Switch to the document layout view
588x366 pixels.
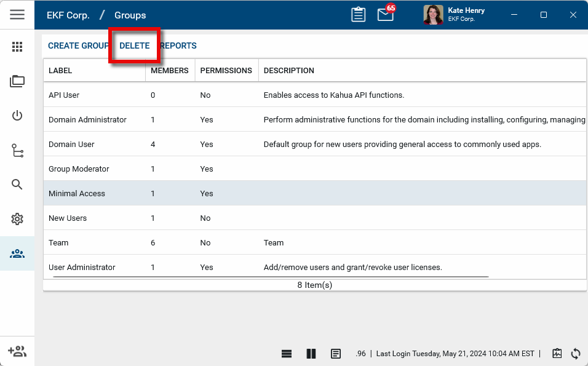pos(336,353)
